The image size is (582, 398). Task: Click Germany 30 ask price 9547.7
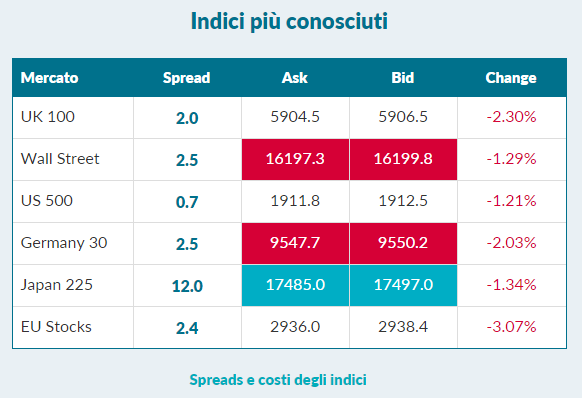pos(295,244)
